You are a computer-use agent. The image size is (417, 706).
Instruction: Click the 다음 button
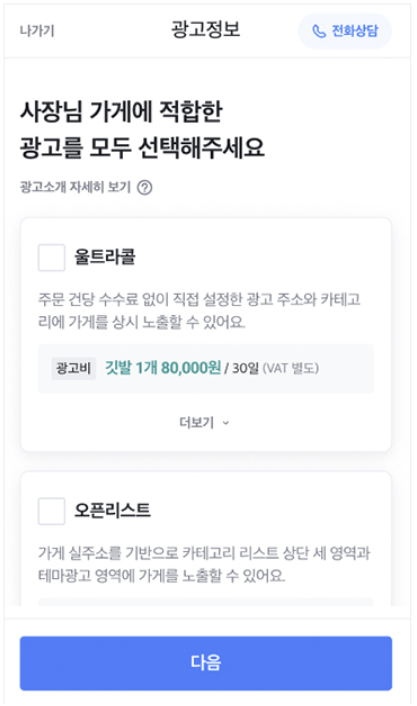coord(206,663)
